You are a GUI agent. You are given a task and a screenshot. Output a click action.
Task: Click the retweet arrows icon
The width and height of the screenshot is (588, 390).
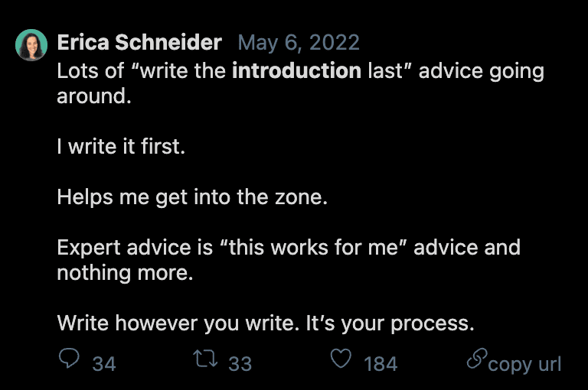point(205,358)
